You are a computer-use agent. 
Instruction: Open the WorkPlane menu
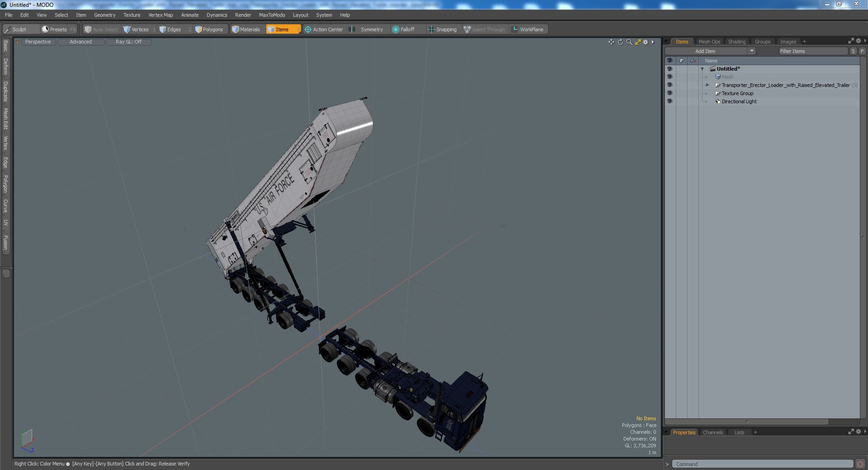click(x=528, y=29)
